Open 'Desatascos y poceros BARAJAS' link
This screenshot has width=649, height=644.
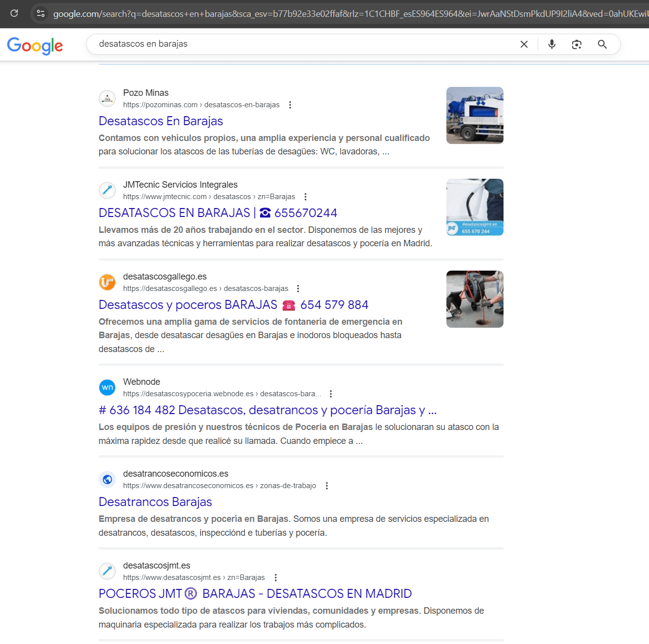(x=233, y=305)
